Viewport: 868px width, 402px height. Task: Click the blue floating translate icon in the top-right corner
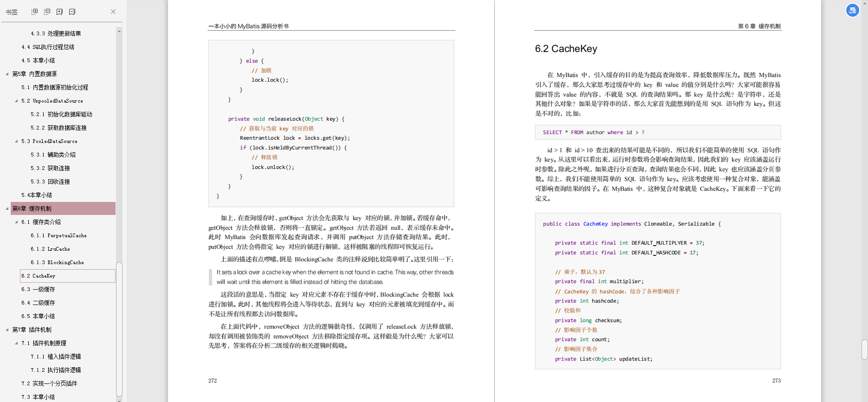pos(853,10)
